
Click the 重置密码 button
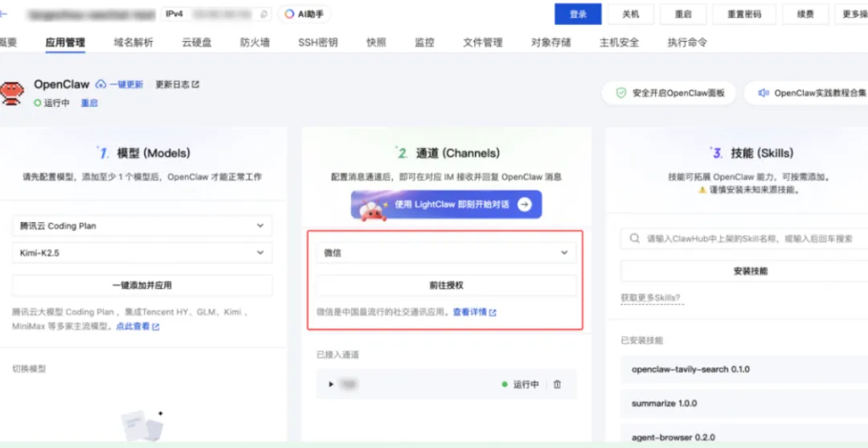pyautogui.click(x=744, y=14)
